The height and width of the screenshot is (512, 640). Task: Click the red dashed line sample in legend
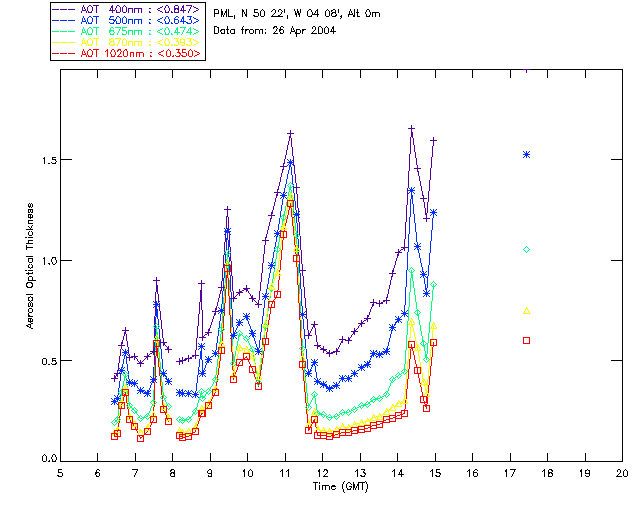click(x=64, y=53)
